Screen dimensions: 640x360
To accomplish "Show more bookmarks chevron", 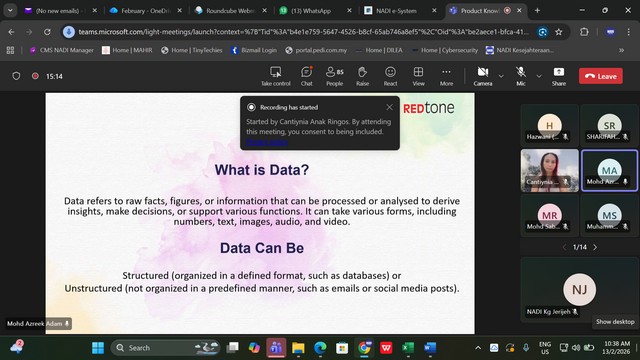I will [621, 50].
